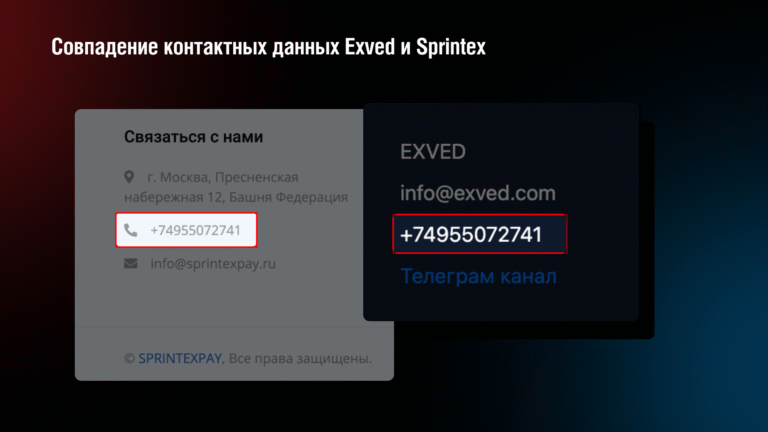The image size is (768, 432).
Task: Click the location pin icon beside Moscow address
Action: 129,177
